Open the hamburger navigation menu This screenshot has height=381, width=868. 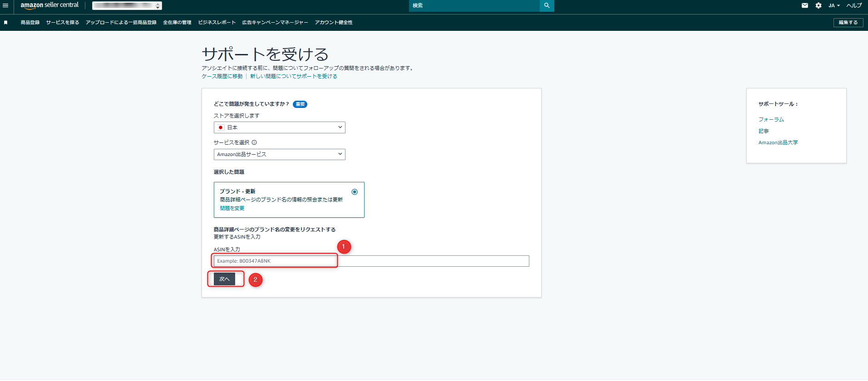[5, 5]
